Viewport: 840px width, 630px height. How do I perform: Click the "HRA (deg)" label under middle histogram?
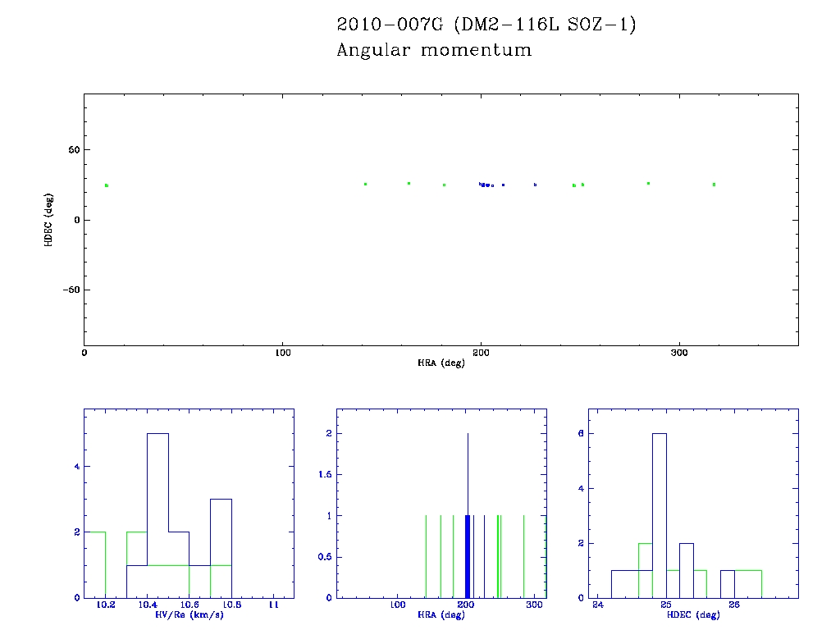pyautogui.click(x=441, y=615)
